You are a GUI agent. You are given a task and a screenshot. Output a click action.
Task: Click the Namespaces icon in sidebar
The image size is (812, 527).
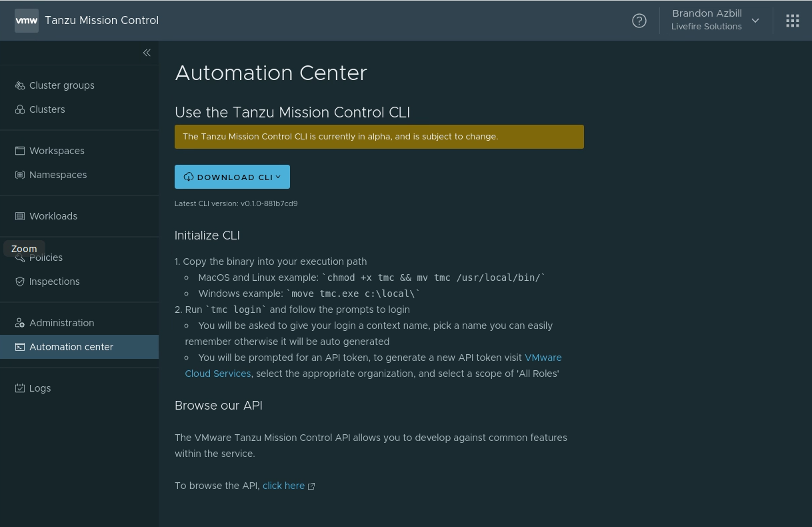(x=20, y=175)
